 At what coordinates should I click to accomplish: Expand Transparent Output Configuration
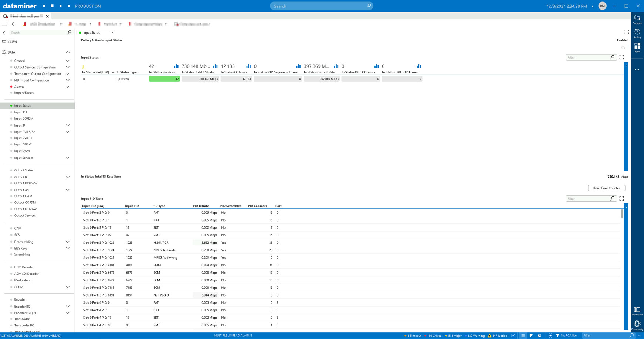tap(68, 74)
